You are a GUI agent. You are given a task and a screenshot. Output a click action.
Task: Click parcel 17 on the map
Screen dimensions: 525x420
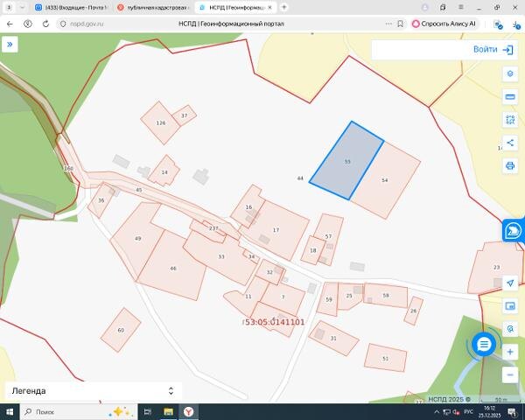[276, 230]
